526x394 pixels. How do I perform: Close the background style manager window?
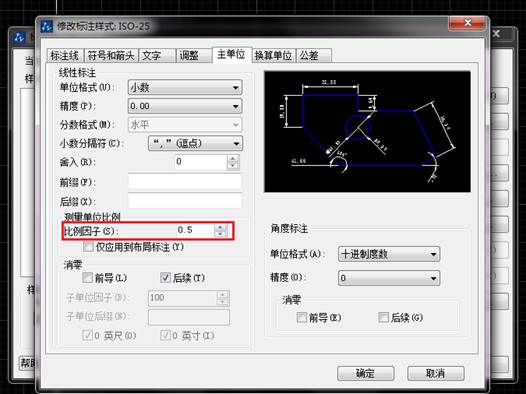[497, 34]
